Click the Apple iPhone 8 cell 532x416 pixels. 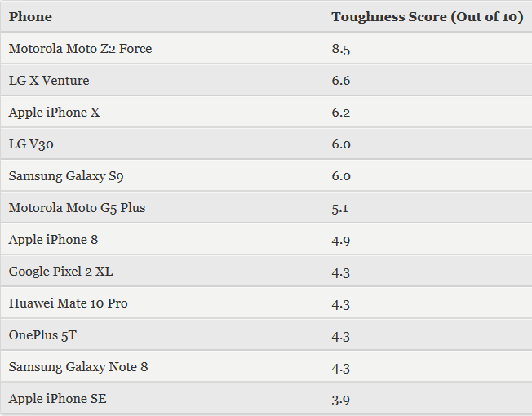coord(53,240)
